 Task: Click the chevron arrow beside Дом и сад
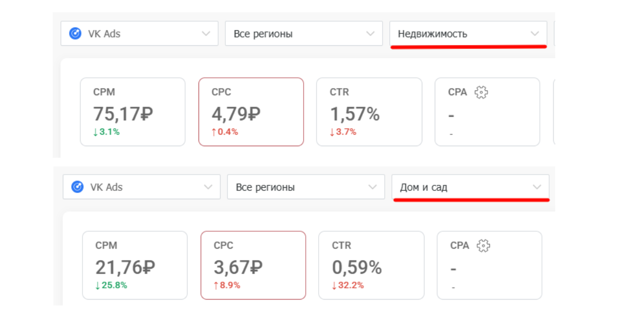537,187
